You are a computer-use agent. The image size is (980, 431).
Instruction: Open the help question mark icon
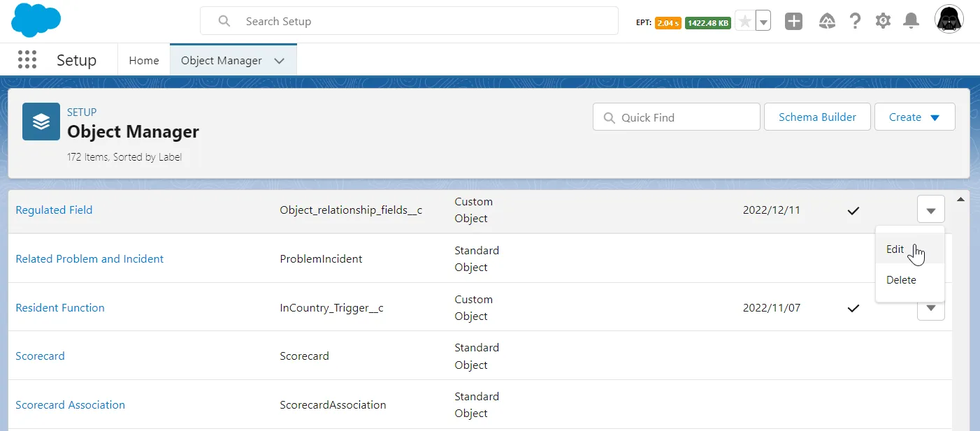855,22
